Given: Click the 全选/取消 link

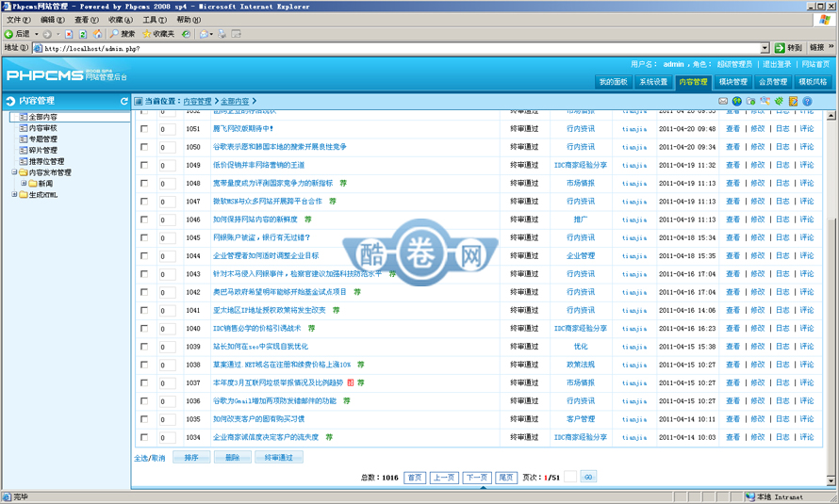Looking at the screenshot, I should (x=150, y=458).
